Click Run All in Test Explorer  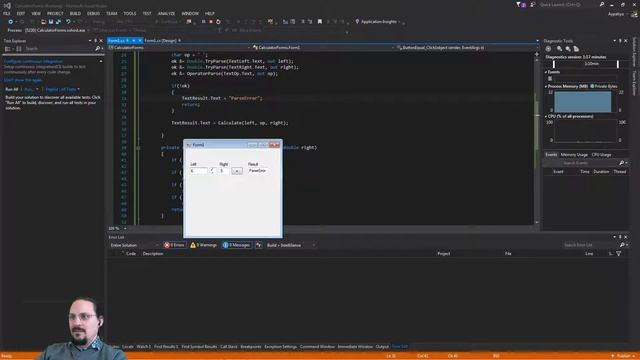click(x=12, y=89)
